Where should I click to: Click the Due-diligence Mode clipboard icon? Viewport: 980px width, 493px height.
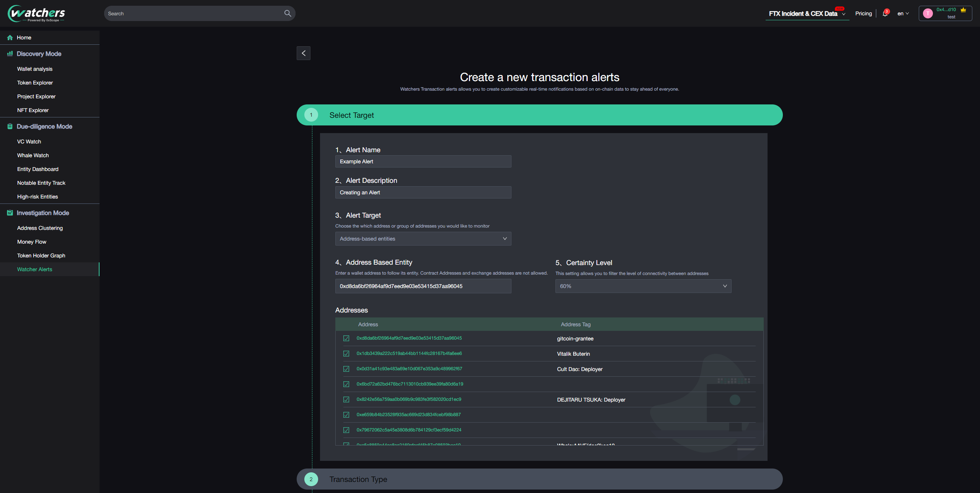[10, 127]
